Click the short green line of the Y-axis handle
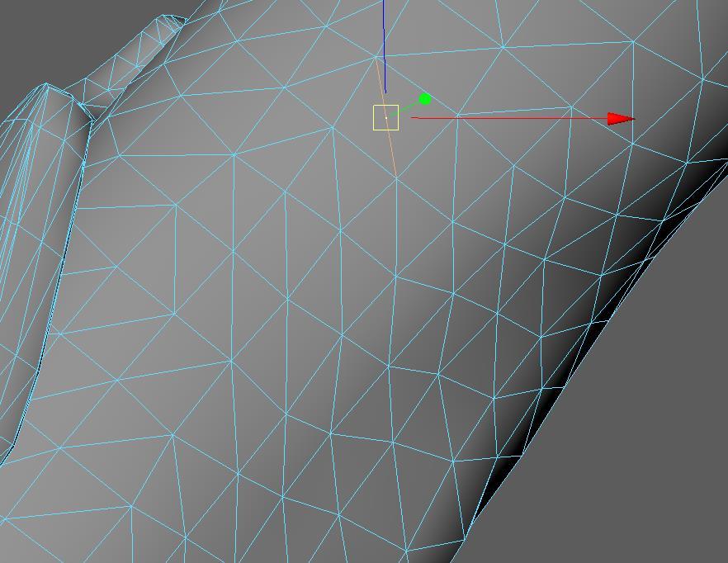This screenshot has width=728, height=563. tap(410, 107)
